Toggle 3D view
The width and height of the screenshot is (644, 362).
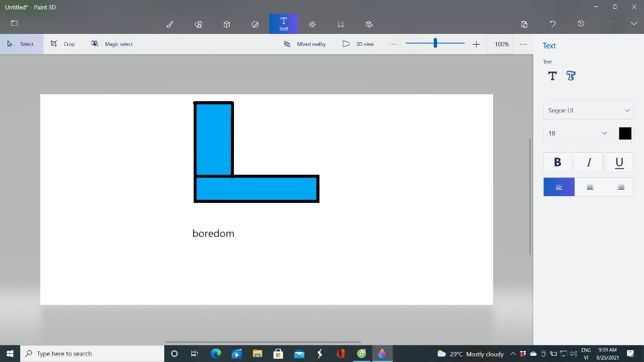[x=358, y=44]
